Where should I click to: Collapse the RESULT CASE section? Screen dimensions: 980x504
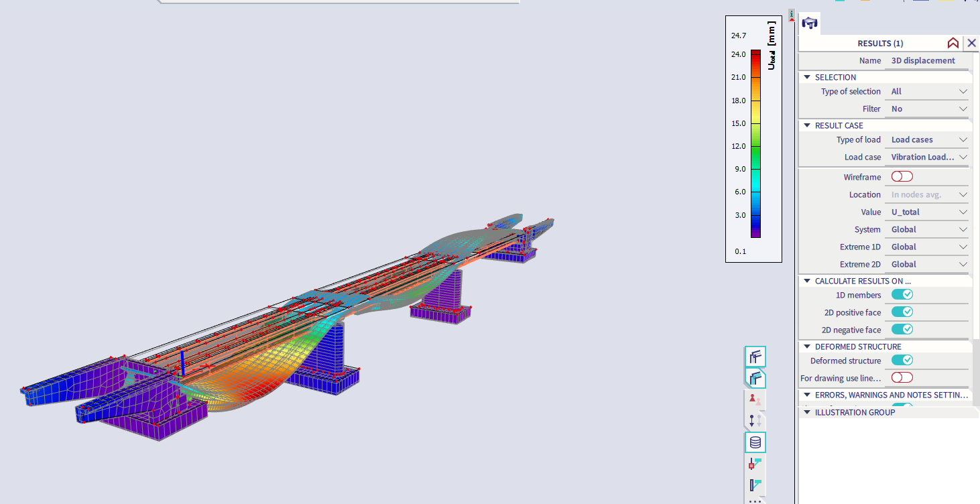[x=806, y=125]
